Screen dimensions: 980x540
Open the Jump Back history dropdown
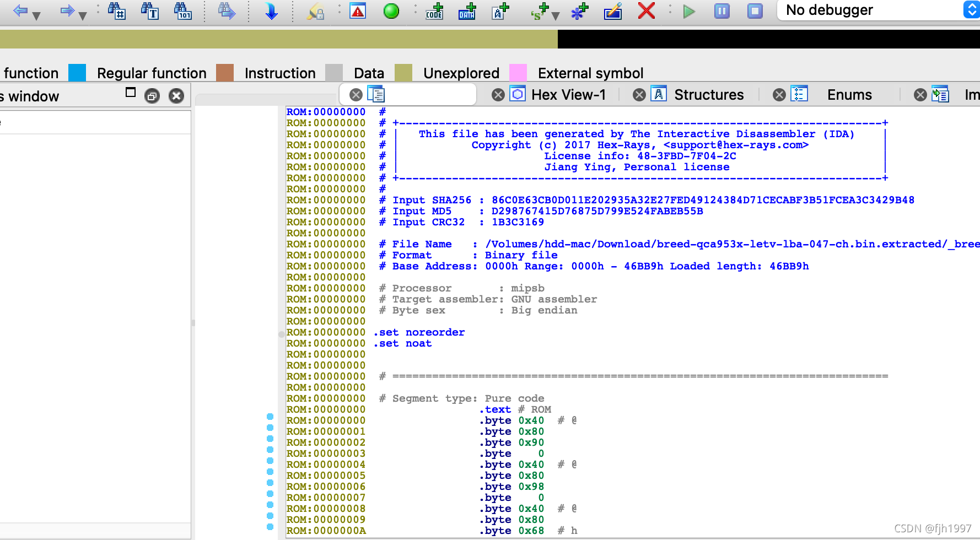(x=36, y=15)
